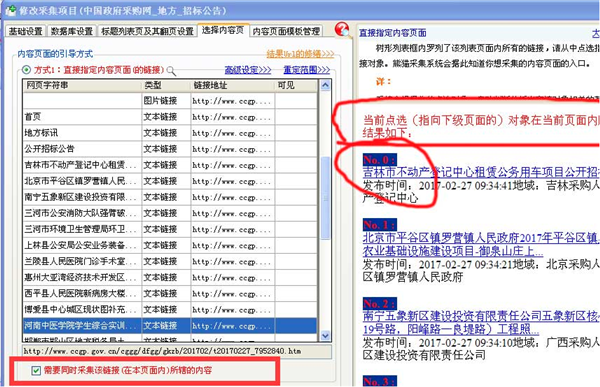Select row 三河市公安消防大队强臂破...
This screenshot has height=387, width=600.
pos(170,213)
